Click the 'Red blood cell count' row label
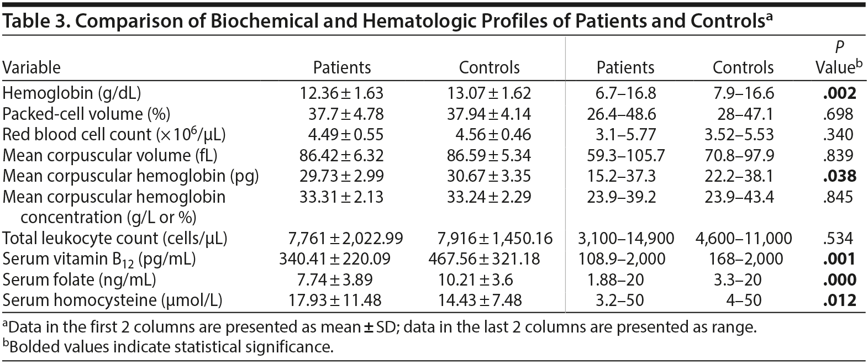This screenshot has height=364, width=868. tap(114, 134)
